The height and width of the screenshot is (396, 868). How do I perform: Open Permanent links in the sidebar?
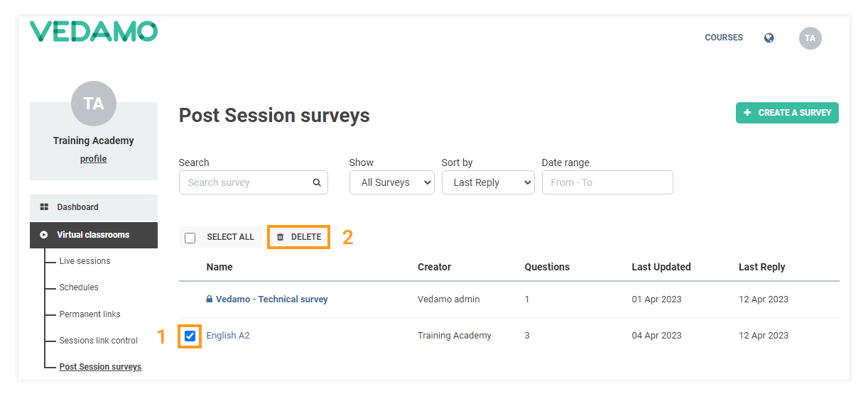(90, 314)
